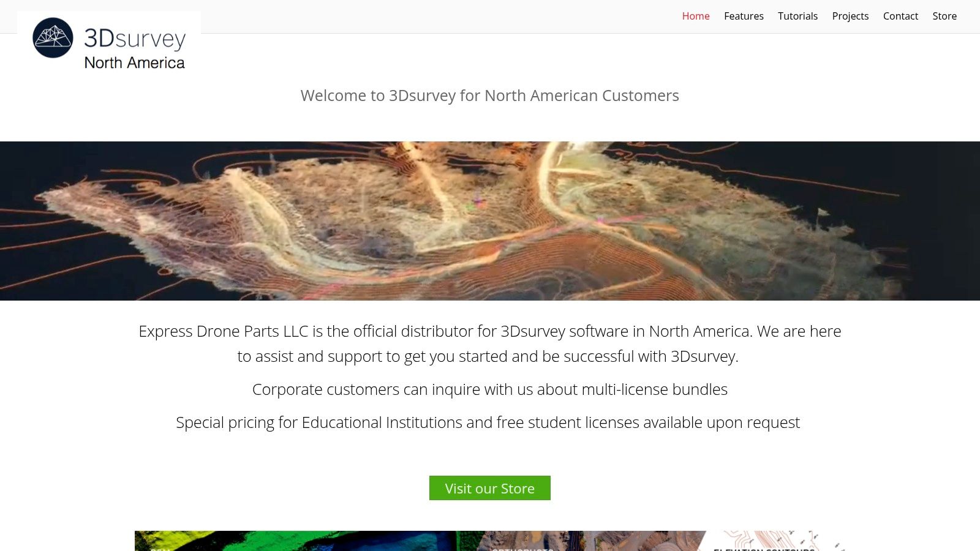Open the Home nav link
Viewport: 980px width, 551px height.
[x=696, y=16]
